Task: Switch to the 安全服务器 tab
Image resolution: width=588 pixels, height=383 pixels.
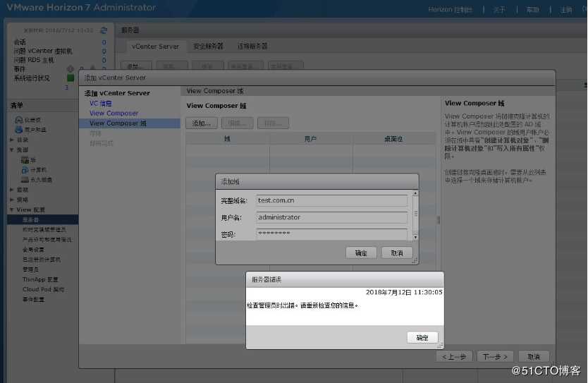Action: [208, 46]
